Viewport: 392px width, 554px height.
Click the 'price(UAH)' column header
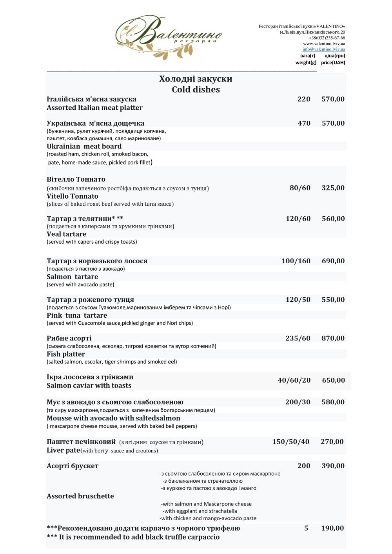point(333,63)
